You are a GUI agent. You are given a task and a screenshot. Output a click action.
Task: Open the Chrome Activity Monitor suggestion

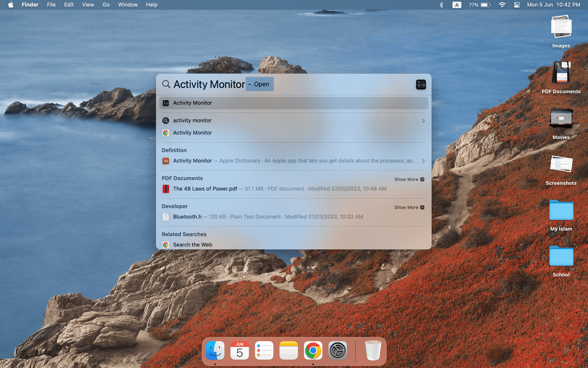tap(294, 133)
